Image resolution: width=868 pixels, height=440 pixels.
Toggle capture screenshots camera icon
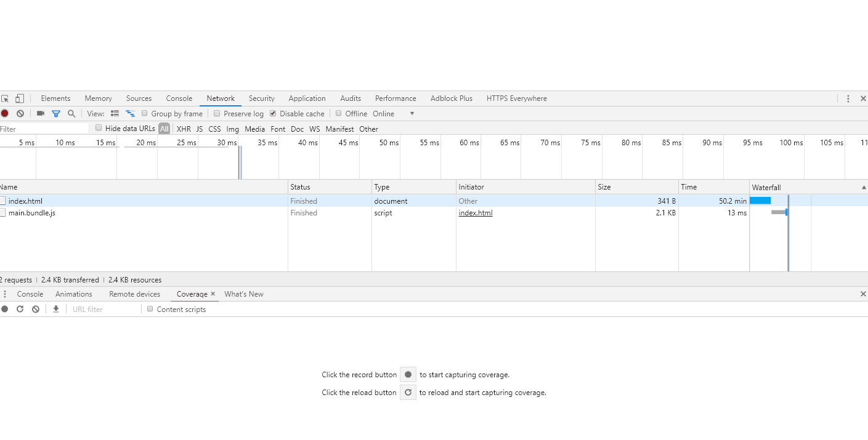[x=41, y=113]
